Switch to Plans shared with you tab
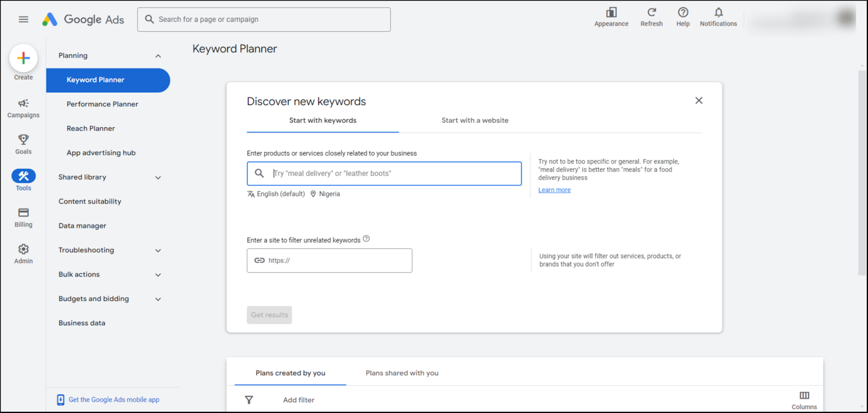The height and width of the screenshot is (413, 868). (x=402, y=373)
